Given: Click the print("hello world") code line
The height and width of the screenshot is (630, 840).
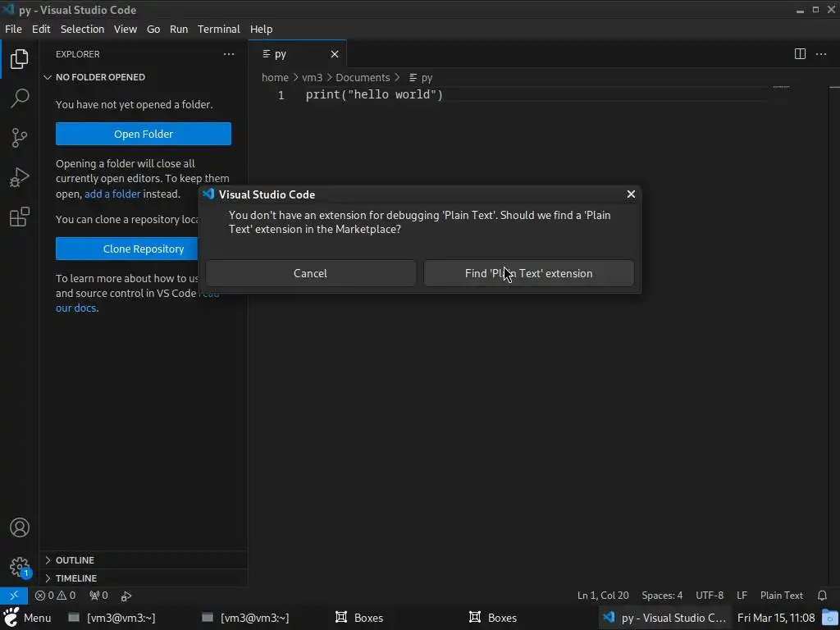Looking at the screenshot, I should (374, 95).
